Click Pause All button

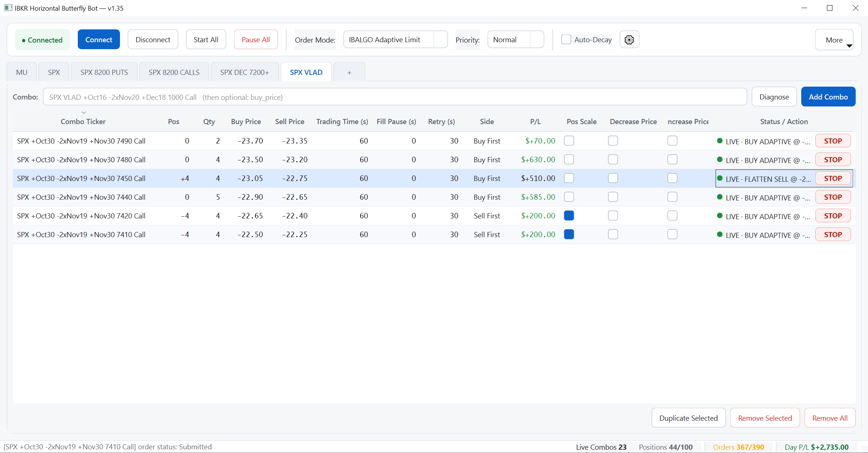click(256, 39)
